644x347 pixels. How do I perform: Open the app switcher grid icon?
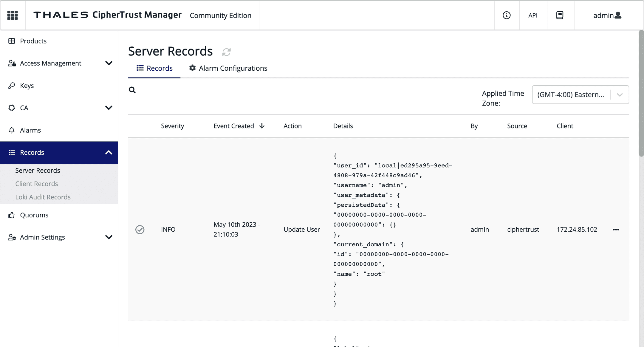click(x=13, y=15)
